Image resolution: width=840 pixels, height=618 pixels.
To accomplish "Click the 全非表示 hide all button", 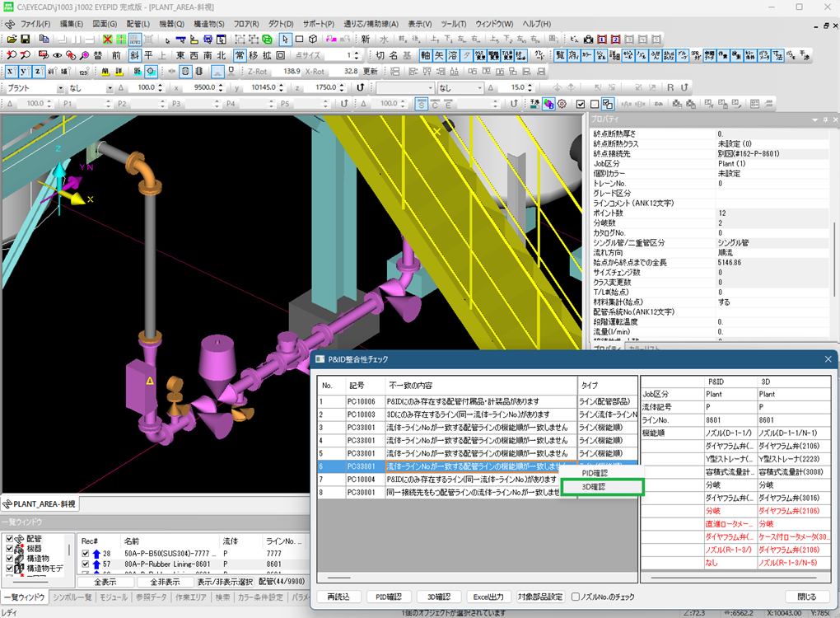I will click(x=165, y=582).
